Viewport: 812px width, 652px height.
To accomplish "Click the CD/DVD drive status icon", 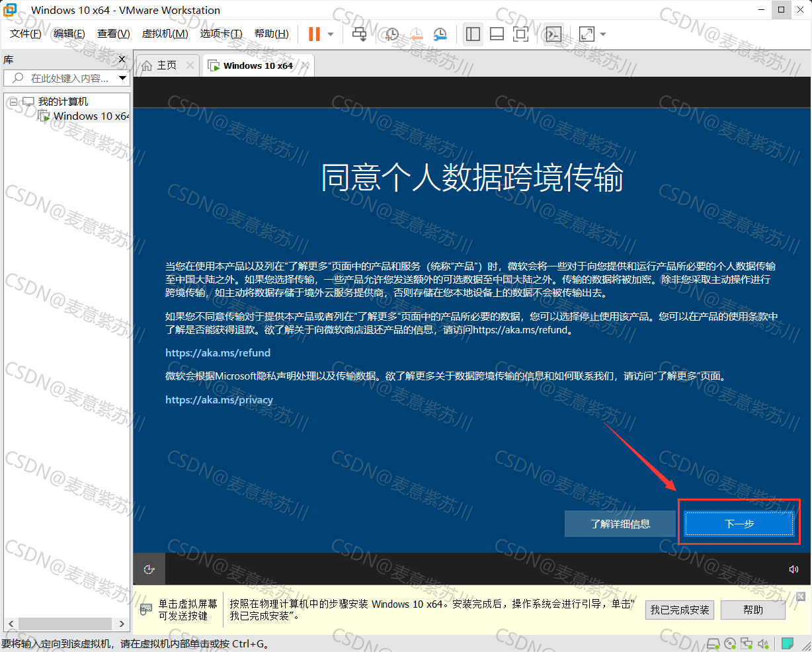I will [x=730, y=643].
